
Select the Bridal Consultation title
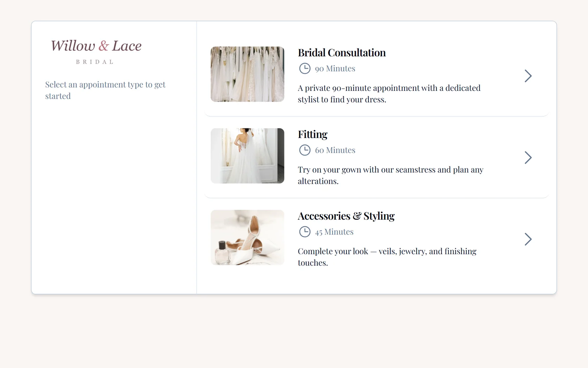tap(342, 53)
